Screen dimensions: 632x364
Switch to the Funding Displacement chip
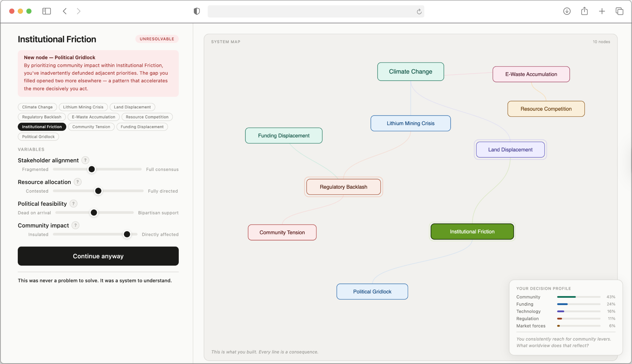[x=142, y=127]
